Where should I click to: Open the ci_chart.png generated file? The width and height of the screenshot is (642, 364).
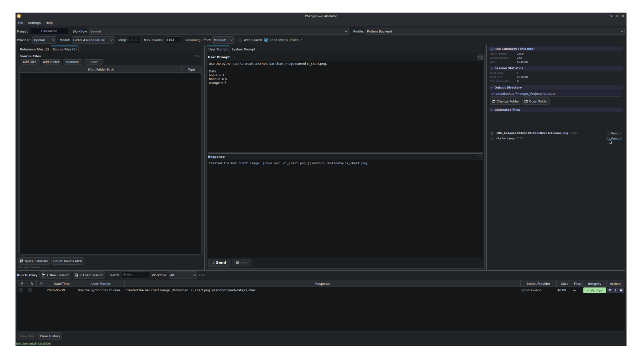[x=614, y=138]
